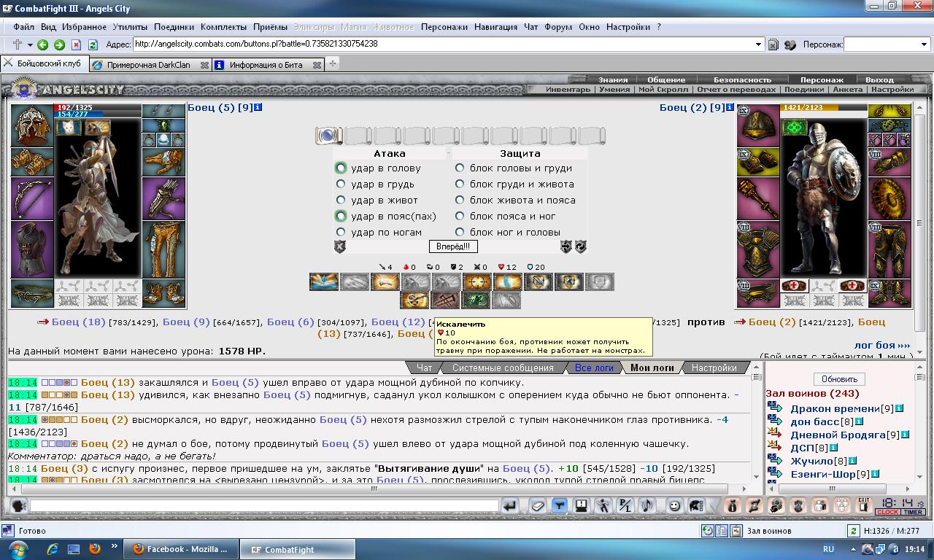The height and width of the screenshot is (560, 934).
Task: Select defense блок груди и живота
Action: 460,184
